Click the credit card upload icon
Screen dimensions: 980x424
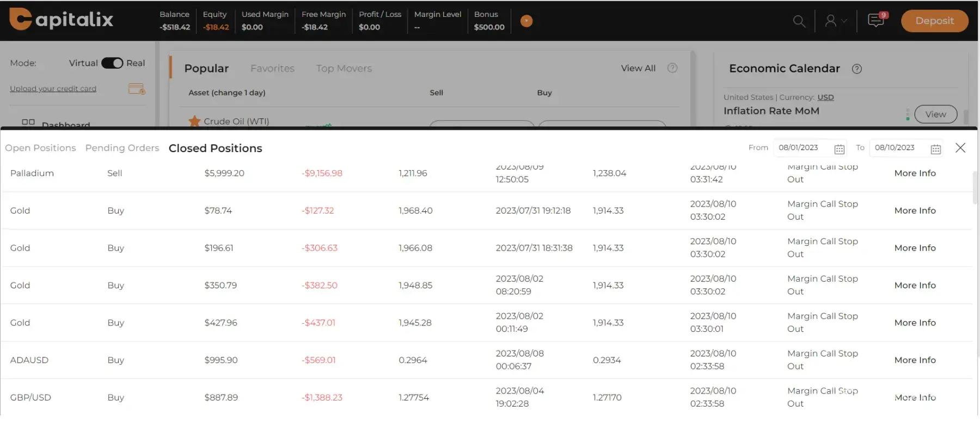point(136,89)
